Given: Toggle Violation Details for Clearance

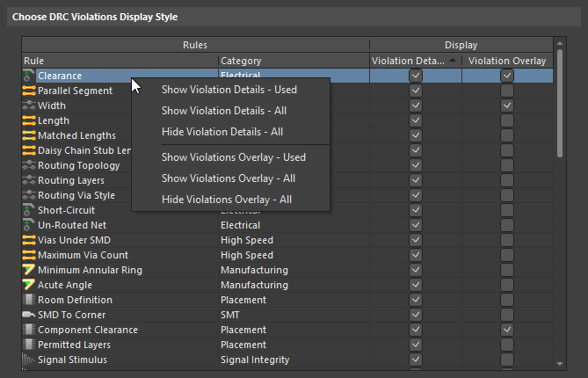Looking at the screenshot, I should click(416, 76).
